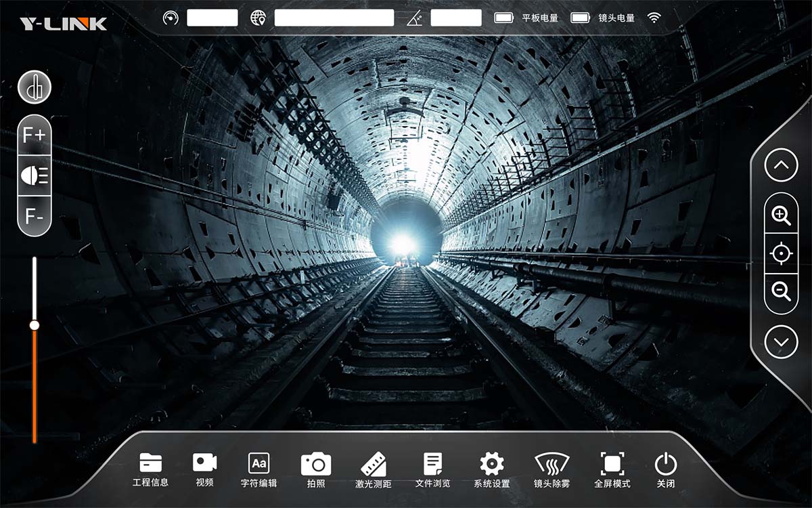Toggle the headlight lamp icon
The height and width of the screenshot is (508, 812).
click(35, 176)
